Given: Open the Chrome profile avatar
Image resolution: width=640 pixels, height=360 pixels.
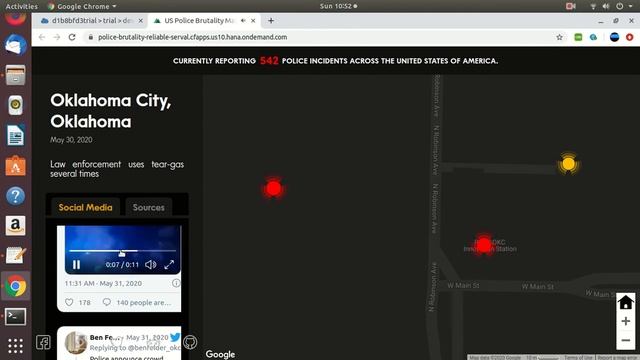Looking at the screenshot, I should pos(614,37).
